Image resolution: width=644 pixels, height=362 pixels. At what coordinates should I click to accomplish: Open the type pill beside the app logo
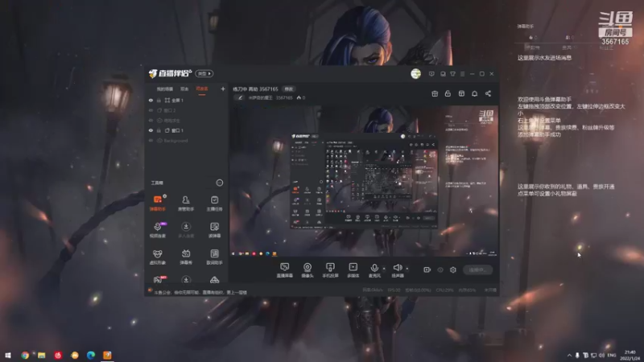point(204,73)
